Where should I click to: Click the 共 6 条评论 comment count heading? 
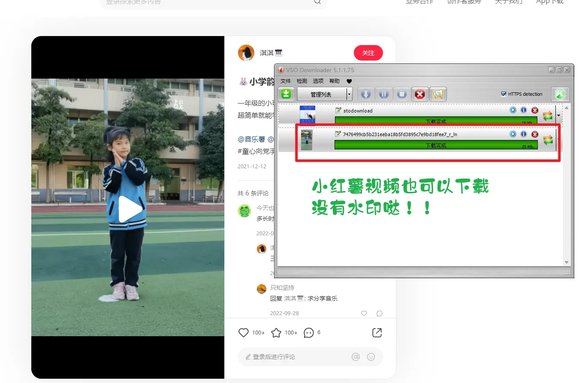[253, 193]
